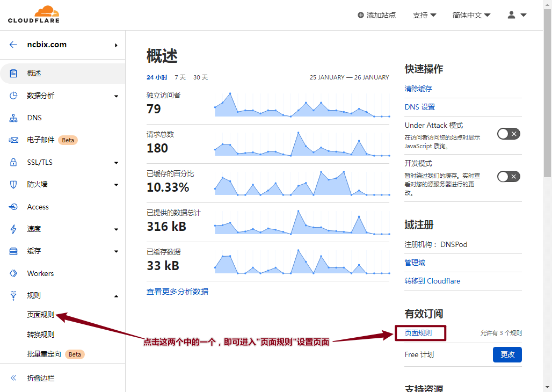Open the account menu dropdown arrow
The image size is (552, 392).
[x=523, y=15]
